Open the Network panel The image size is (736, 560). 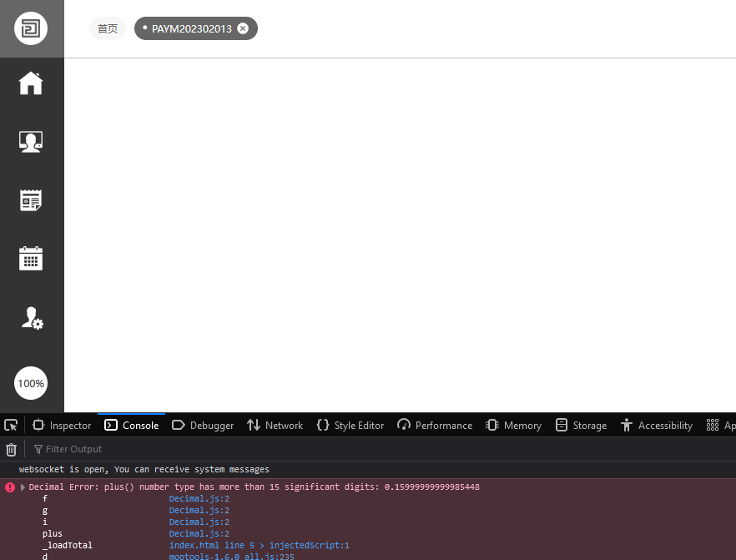(x=275, y=426)
